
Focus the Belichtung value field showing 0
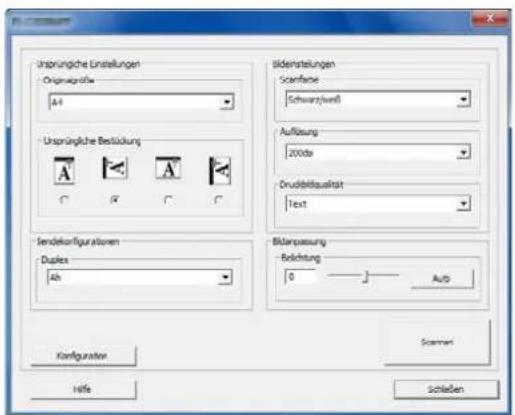(x=300, y=277)
